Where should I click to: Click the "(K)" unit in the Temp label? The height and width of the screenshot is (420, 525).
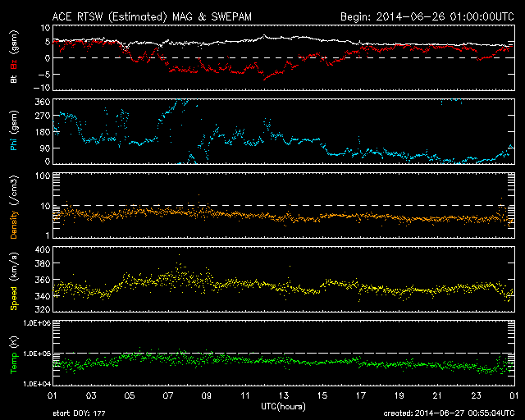click(x=14, y=342)
